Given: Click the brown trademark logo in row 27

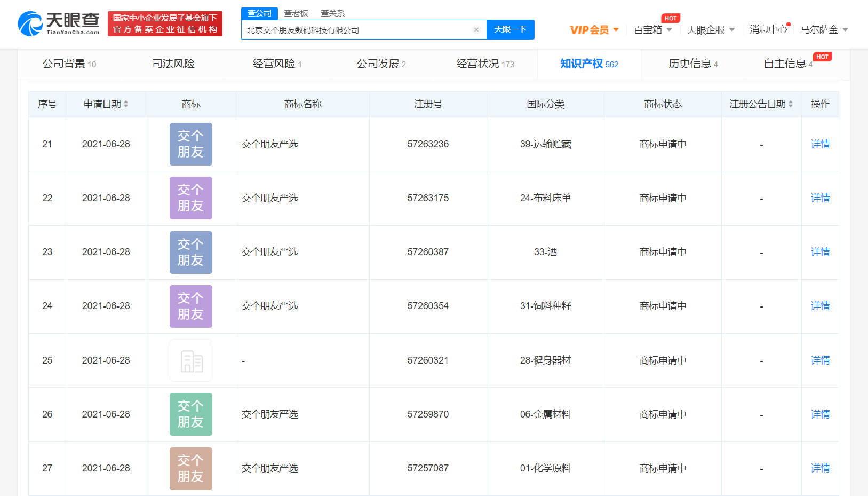Looking at the screenshot, I should (x=191, y=468).
